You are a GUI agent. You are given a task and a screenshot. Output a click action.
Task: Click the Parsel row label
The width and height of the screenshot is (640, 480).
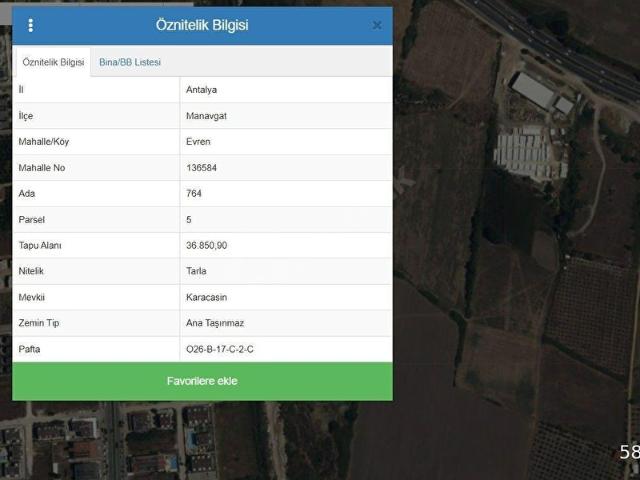(x=31, y=220)
